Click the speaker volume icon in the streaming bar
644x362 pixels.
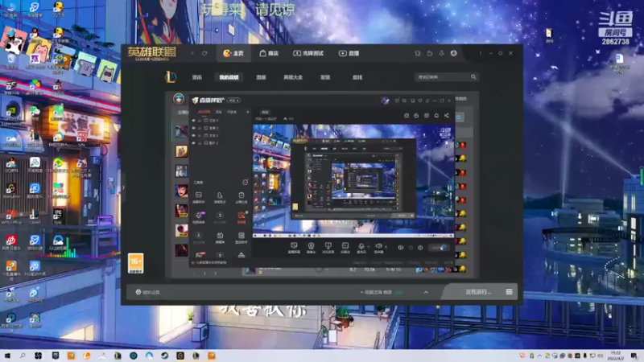pos(378,248)
